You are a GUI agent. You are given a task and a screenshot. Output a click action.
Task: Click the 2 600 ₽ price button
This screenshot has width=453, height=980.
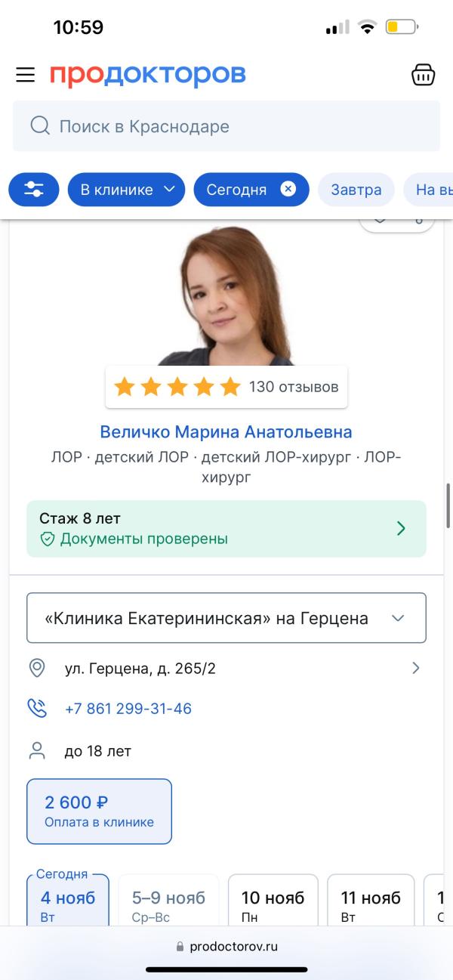tap(99, 811)
